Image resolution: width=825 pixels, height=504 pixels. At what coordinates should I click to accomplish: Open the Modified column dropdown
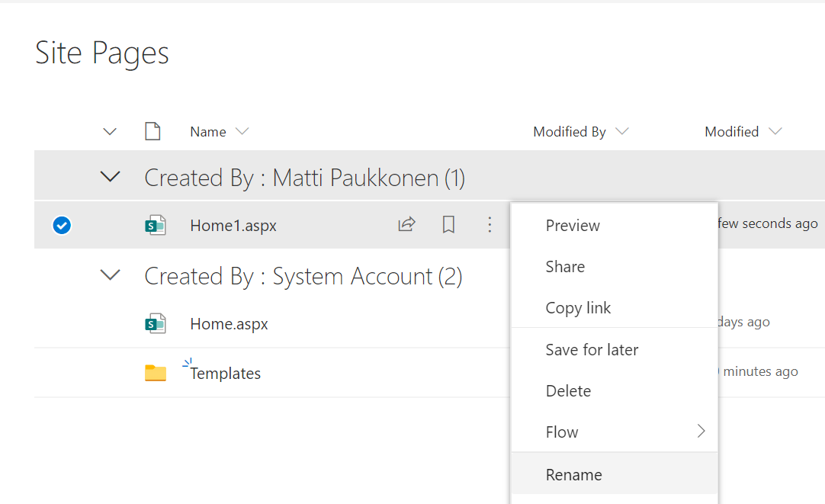pyautogui.click(x=776, y=130)
